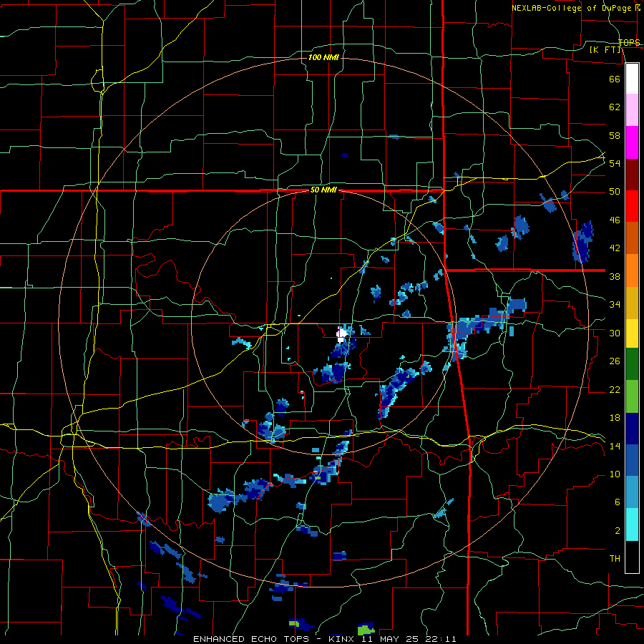Viewport: 644px width, 644px height.
Task: Click the medium blue legend swatch
Action: pos(632,460)
